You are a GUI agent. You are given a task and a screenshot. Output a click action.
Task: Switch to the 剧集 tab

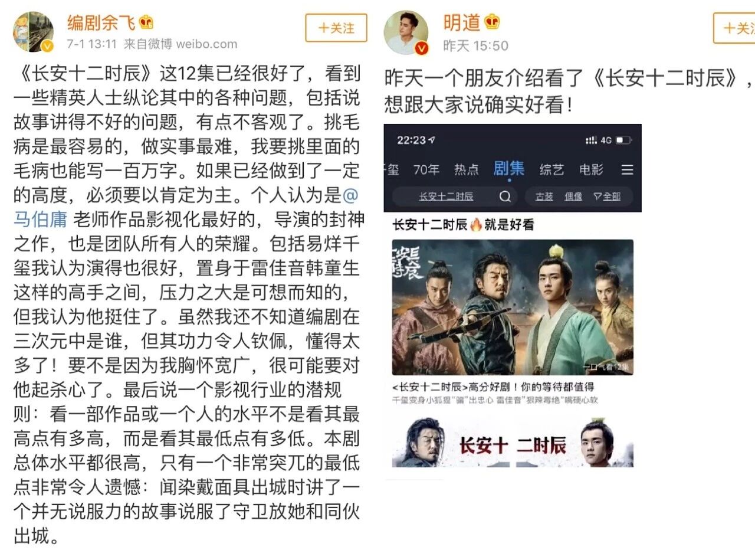tap(508, 169)
